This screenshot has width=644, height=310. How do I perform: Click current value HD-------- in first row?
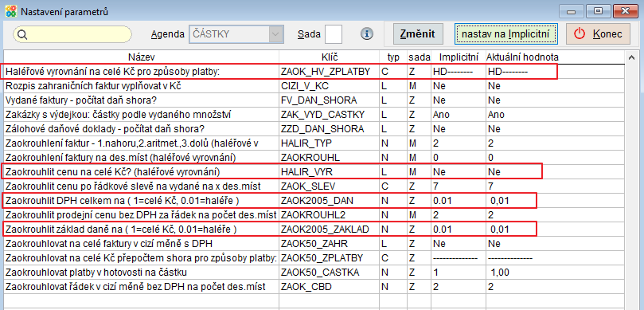pos(556,72)
